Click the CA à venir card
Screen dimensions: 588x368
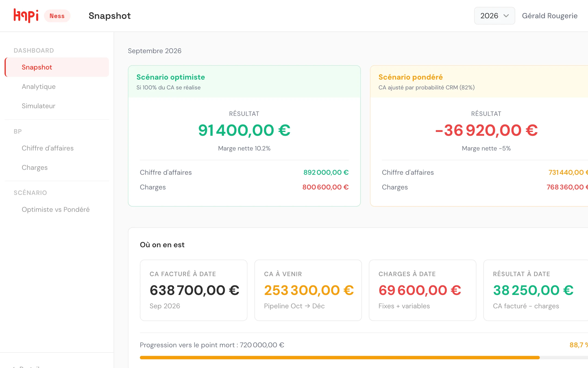pos(308,290)
